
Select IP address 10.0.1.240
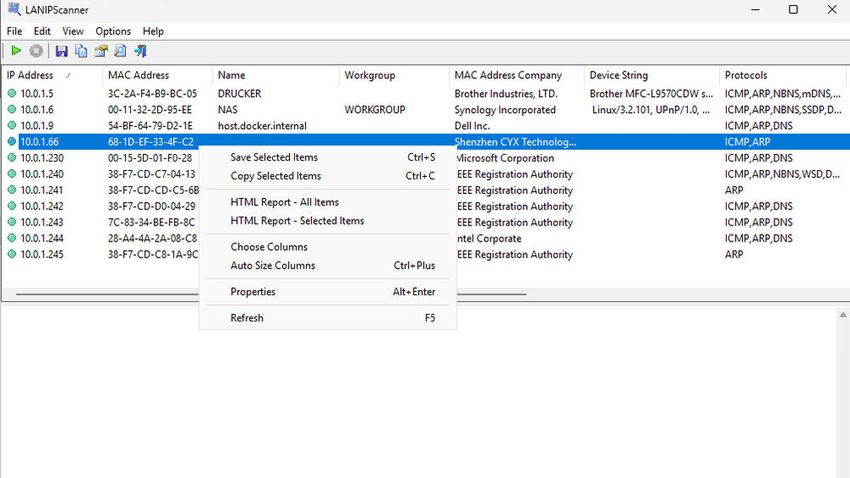[x=42, y=174]
